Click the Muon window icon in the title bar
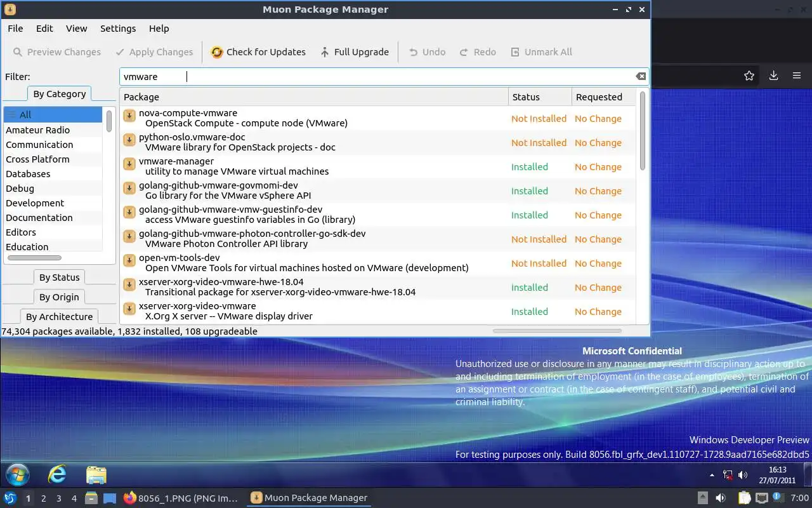Screen dimensions: 812x508 coord(10,10)
